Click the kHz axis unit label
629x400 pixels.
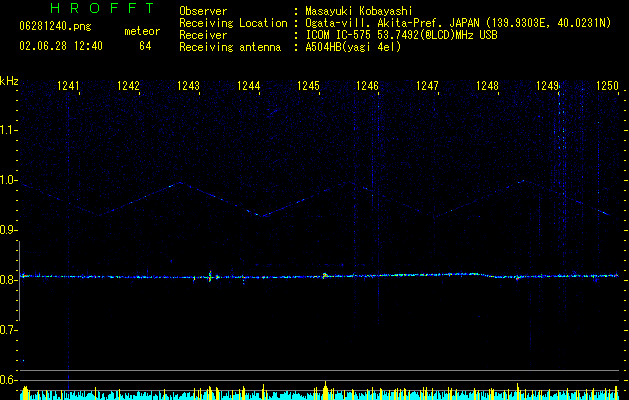9,81
